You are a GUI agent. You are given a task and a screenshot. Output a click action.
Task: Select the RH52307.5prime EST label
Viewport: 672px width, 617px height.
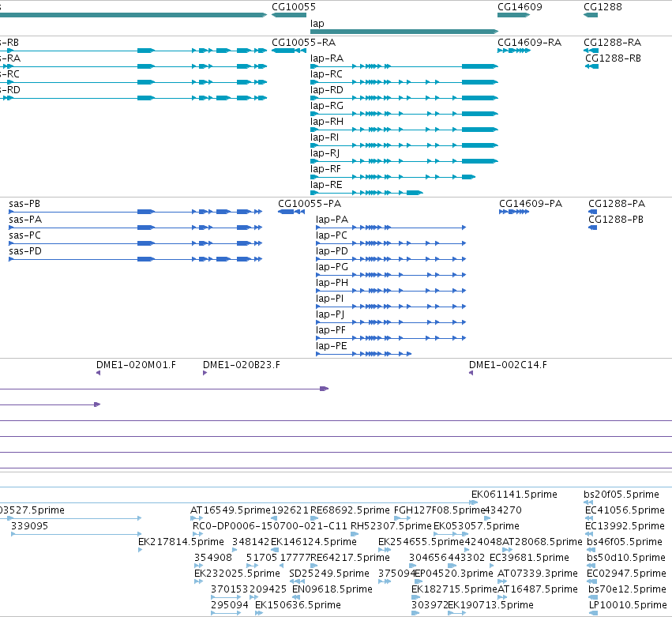tap(392, 526)
